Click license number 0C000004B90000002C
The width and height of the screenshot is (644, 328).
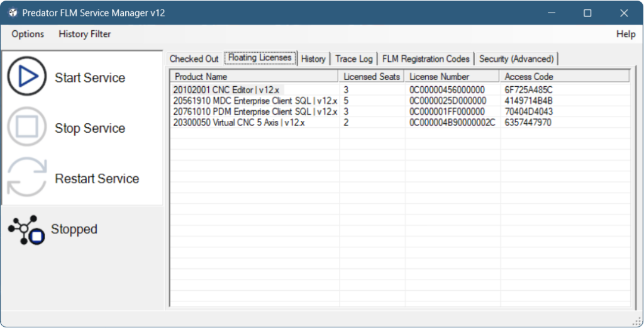(452, 123)
